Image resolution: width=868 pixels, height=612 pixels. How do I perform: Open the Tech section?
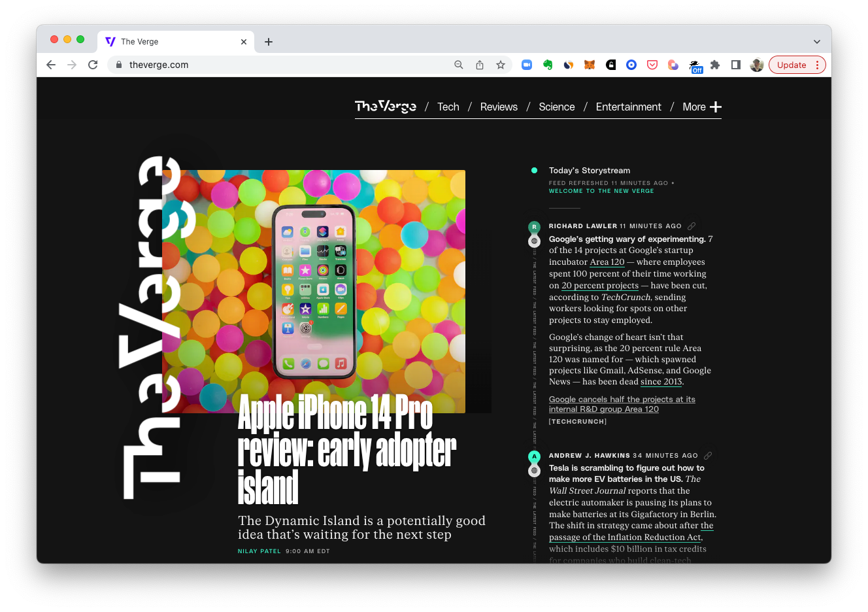pyautogui.click(x=448, y=107)
